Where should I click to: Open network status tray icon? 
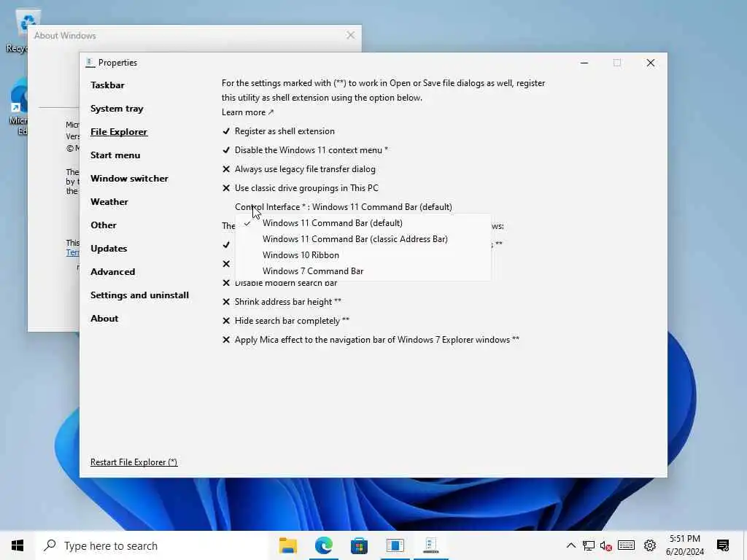(589, 545)
